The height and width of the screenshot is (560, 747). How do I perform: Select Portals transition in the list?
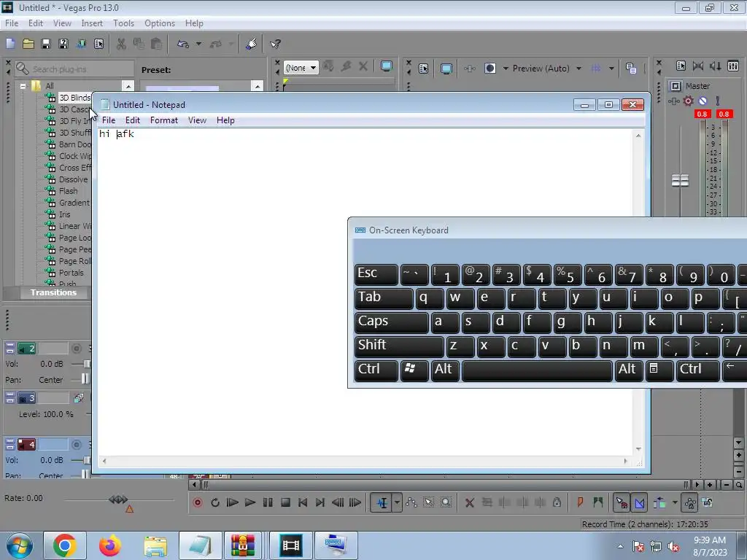pos(71,273)
